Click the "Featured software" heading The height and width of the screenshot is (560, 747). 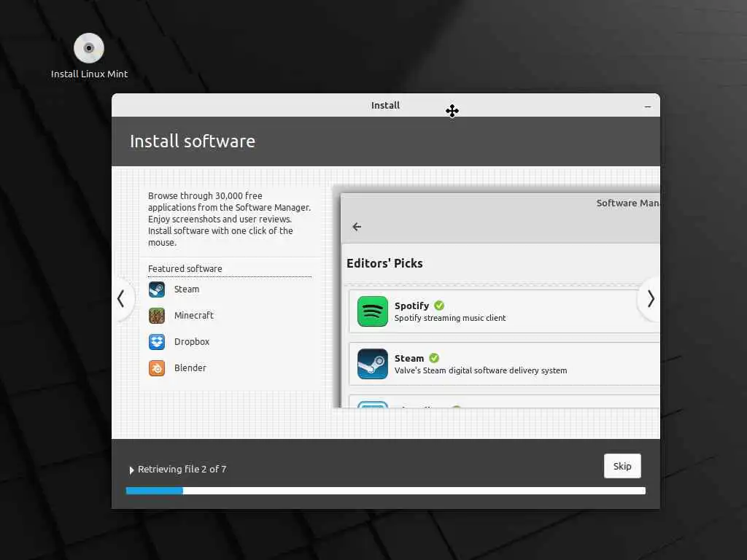point(185,268)
